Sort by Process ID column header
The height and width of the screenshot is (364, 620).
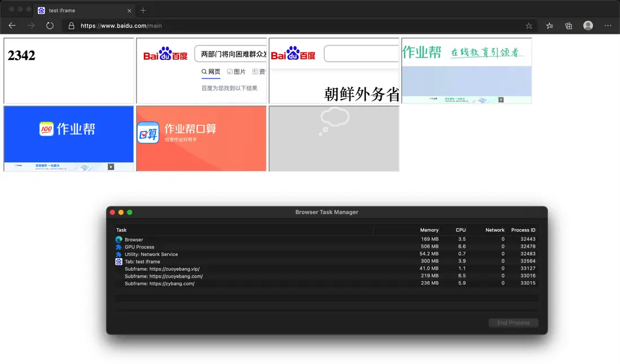pyautogui.click(x=523, y=230)
